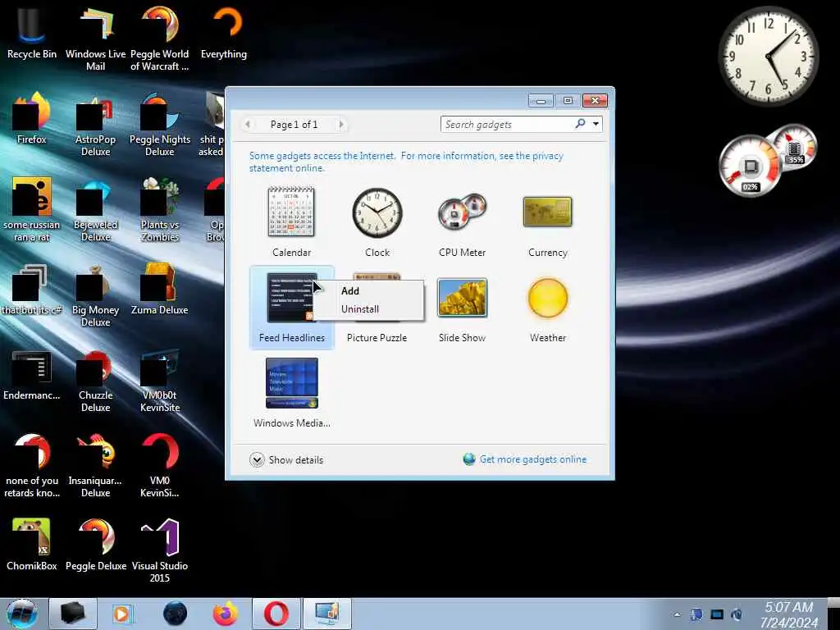The height and width of the screenshot is (630, 840).
Task: Choose Add from the context menu
Action: point(350,291)
